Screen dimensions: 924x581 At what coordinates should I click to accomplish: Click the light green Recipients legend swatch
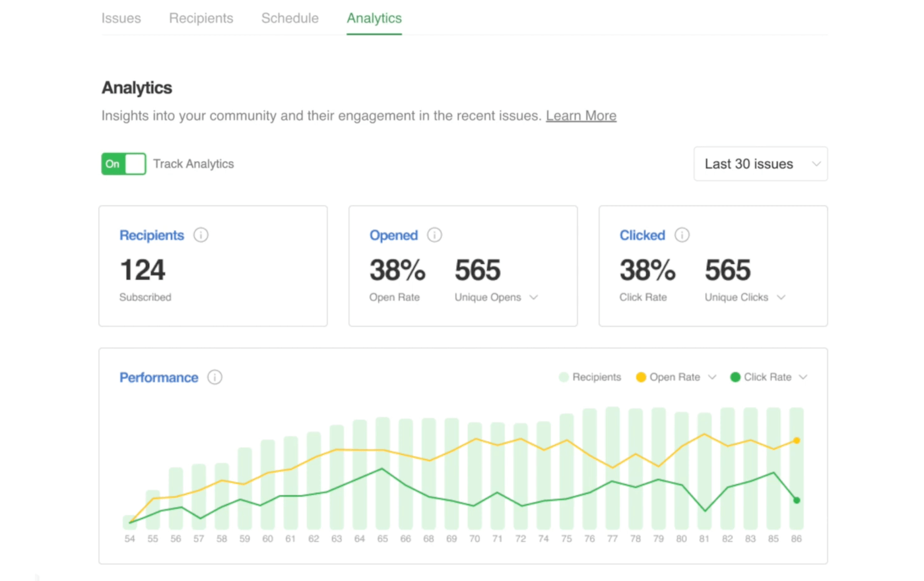pos(564,377)
